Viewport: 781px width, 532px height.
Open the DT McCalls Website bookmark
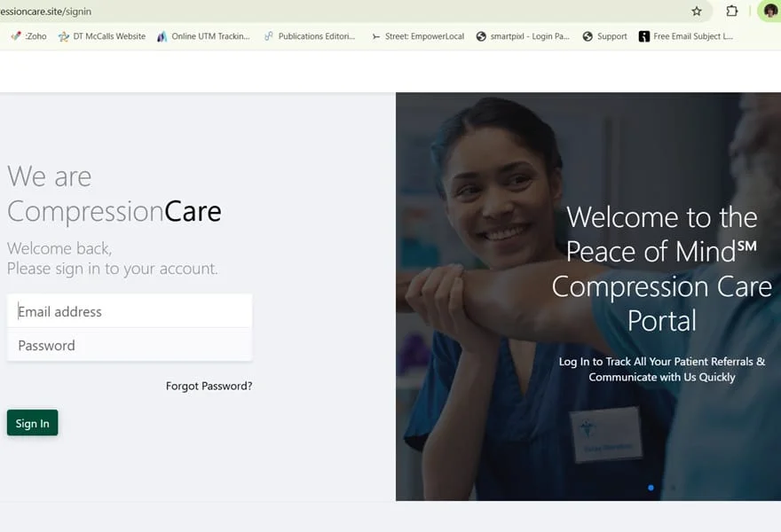102,36
